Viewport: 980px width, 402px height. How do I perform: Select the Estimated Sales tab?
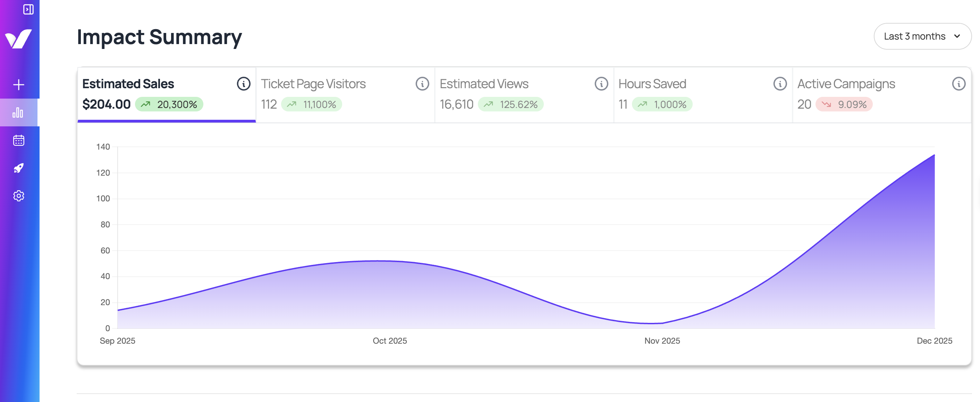tap(128, 84)
